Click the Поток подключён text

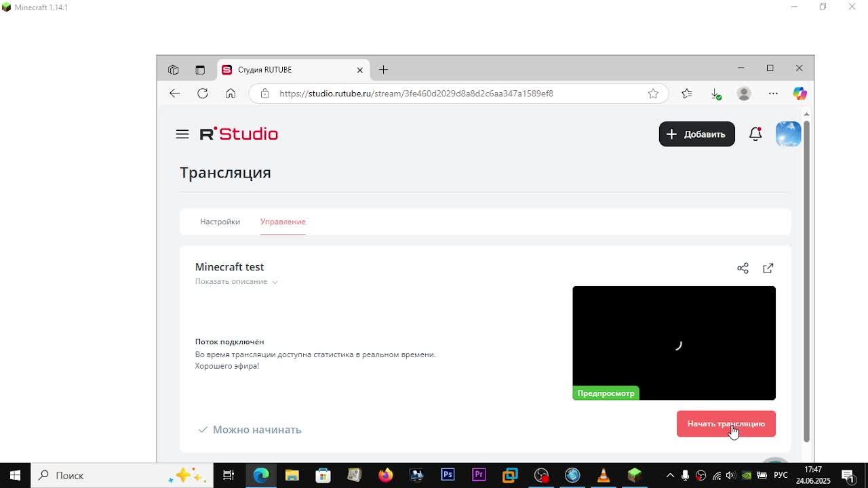[229, 342]
